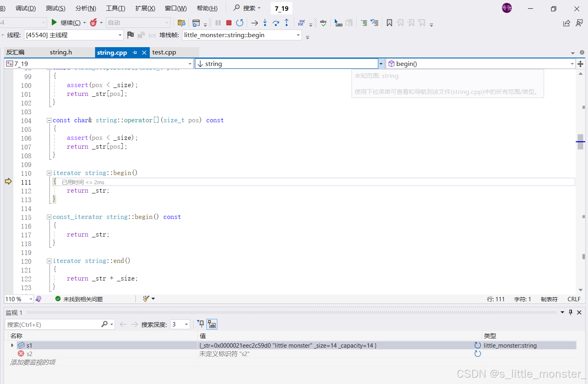Click the Hot Reload flame icon
The height and width of the screenshot is (384, 588).
(x=93, y=23)
